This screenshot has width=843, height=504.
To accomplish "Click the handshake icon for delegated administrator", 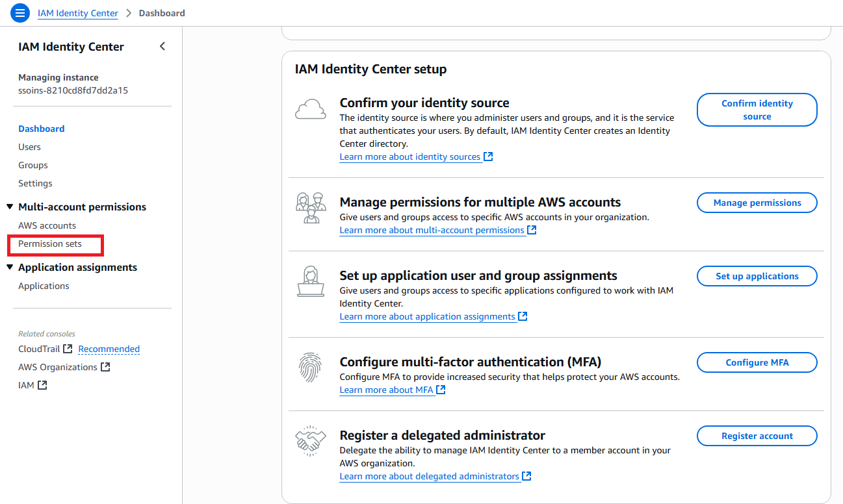I will point(311,442).
